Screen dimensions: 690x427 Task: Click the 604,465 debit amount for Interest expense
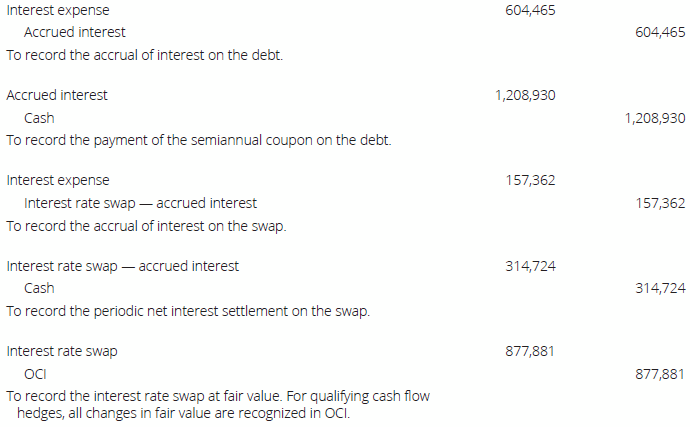pyautogui.click(x=531, y=10)
